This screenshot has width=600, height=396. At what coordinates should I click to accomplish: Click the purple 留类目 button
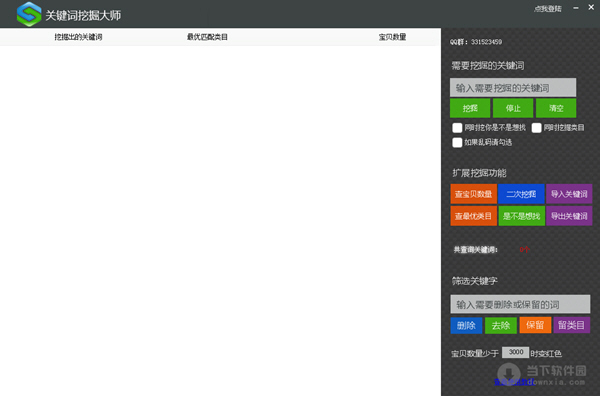571,325
